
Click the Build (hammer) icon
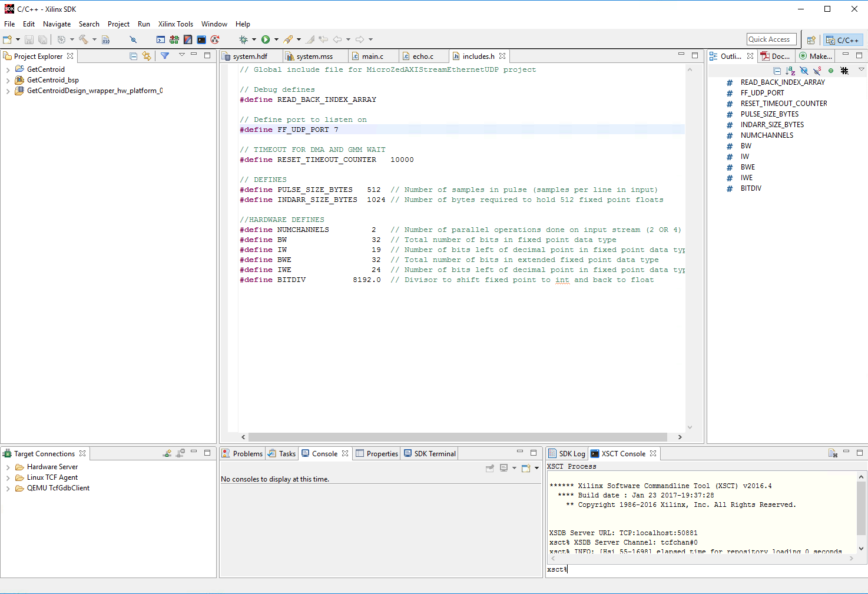point(84,39)
